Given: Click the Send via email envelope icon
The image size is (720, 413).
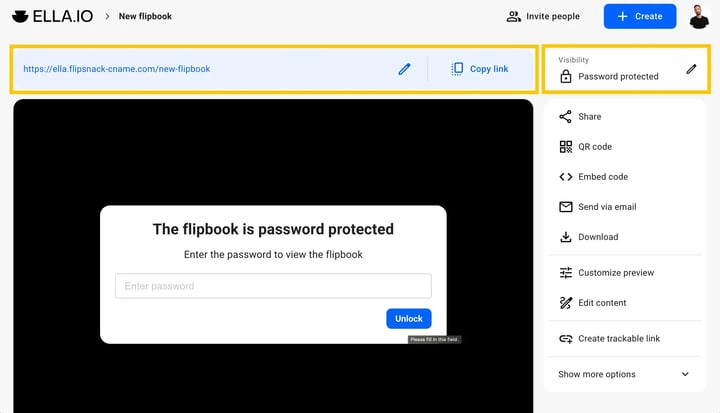Looking at the screenshot, I should coord(566,207).
